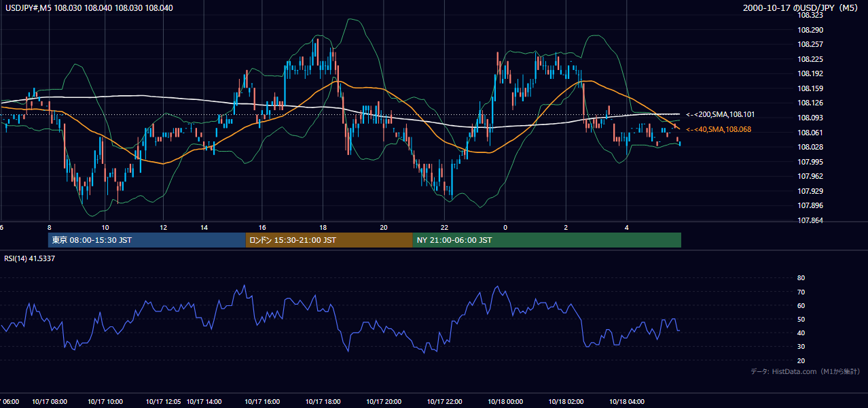Viewport: 868px width, 408px height.
Task: Click price axis value 108.126
Action: (x=810, y=103)
